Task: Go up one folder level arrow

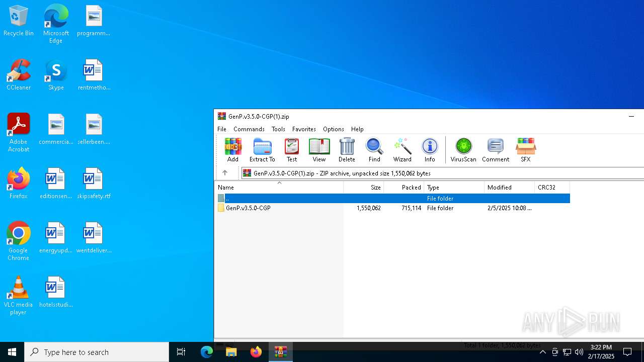Action: point(225,173)
